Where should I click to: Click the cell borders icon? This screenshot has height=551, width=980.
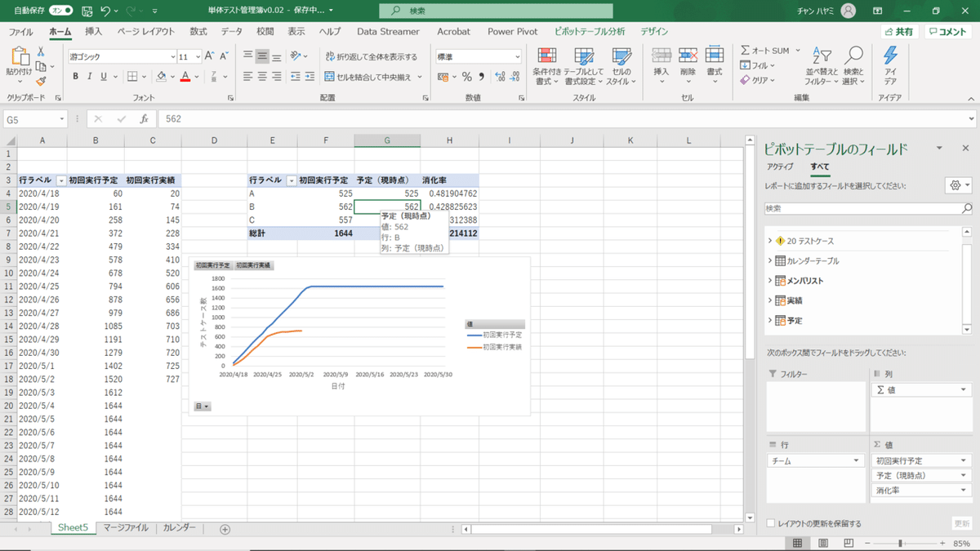point(131,77)
